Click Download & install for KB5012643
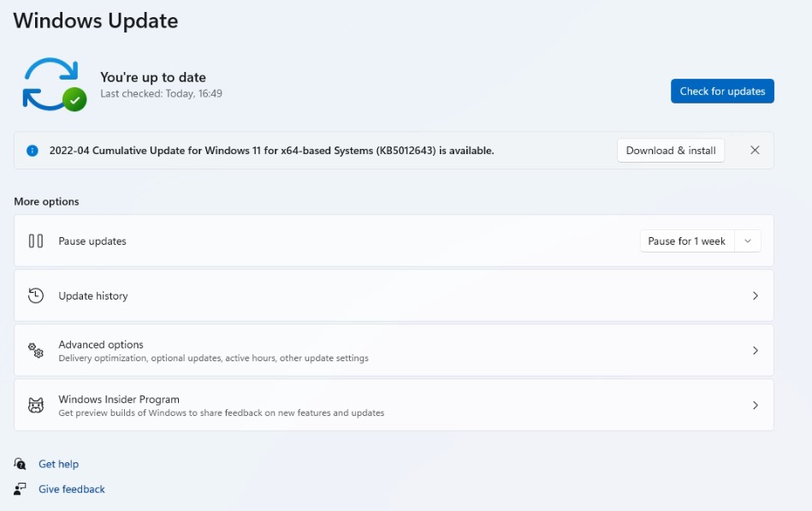Image resolution: width=812 pixels, height=511 pixels. 670,150
